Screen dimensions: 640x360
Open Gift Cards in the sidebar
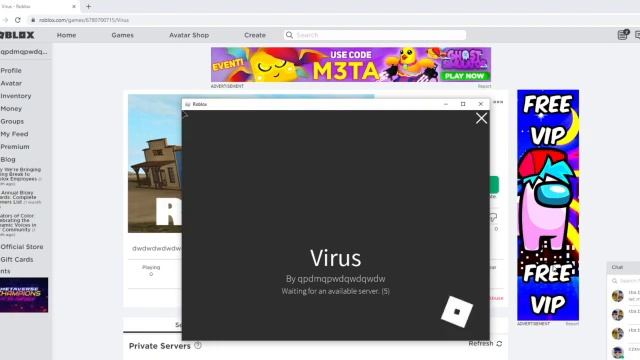(17, 259)
